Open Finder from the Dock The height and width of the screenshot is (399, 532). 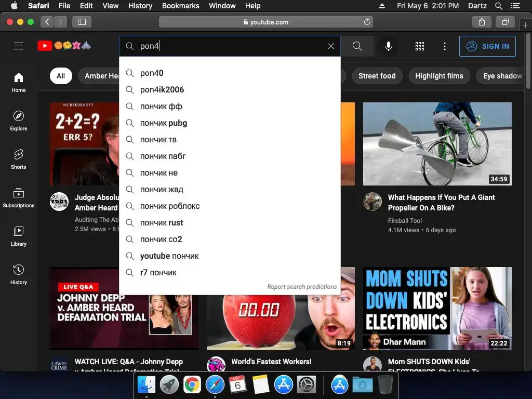147,385
